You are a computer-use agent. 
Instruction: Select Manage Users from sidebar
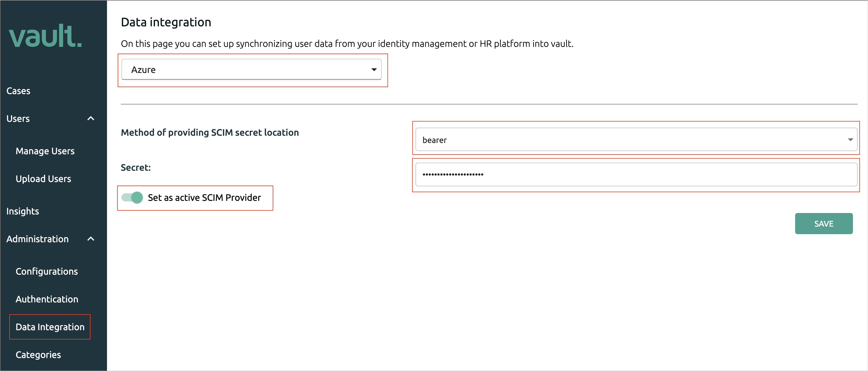(x=45, y=150)
